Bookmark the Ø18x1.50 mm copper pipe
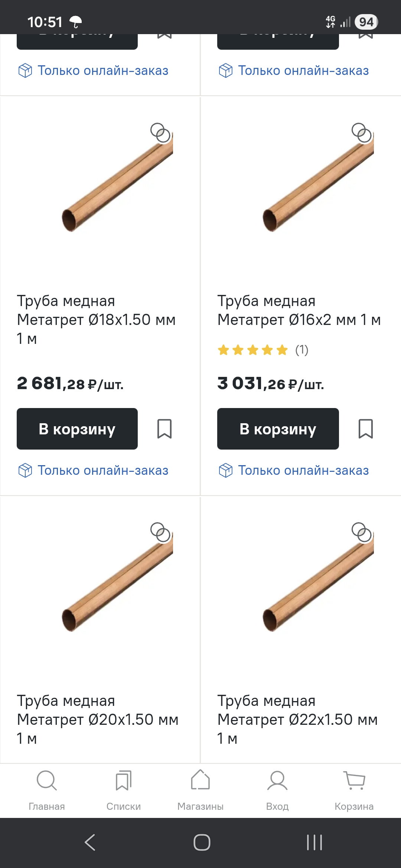401x868 pixels. tap(164, 429)
